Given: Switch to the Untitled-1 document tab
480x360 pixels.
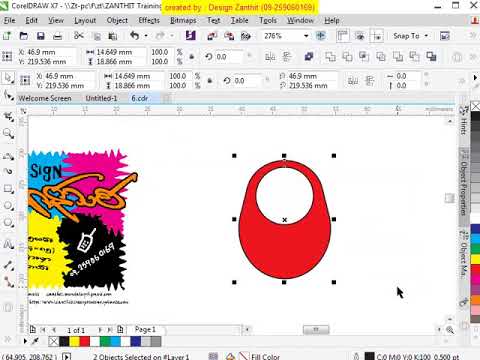Looking at the screenshot, I should [x=101, y=98].
